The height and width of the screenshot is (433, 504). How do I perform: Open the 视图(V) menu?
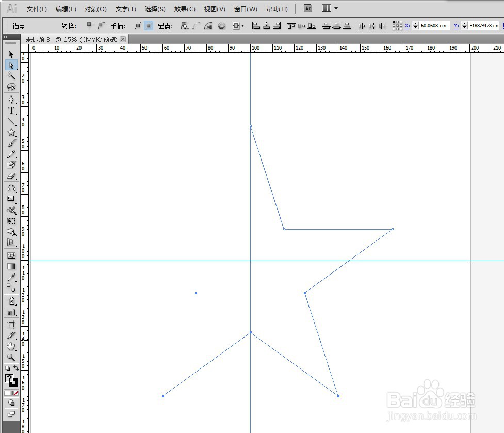[215, 9]
